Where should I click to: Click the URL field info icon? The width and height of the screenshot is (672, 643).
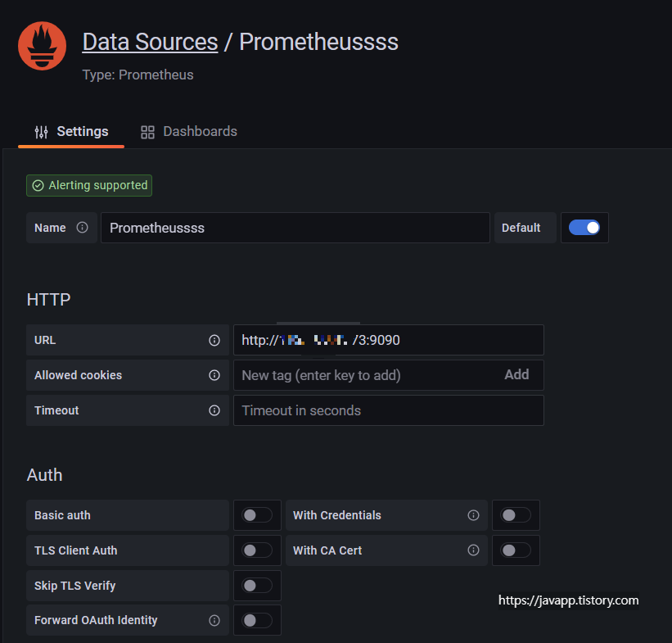coord(214,340)
